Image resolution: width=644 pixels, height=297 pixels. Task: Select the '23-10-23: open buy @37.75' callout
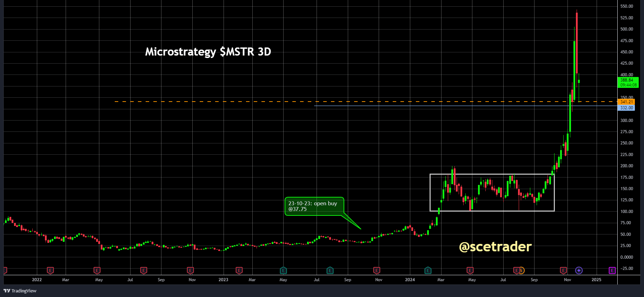(314, 206)
